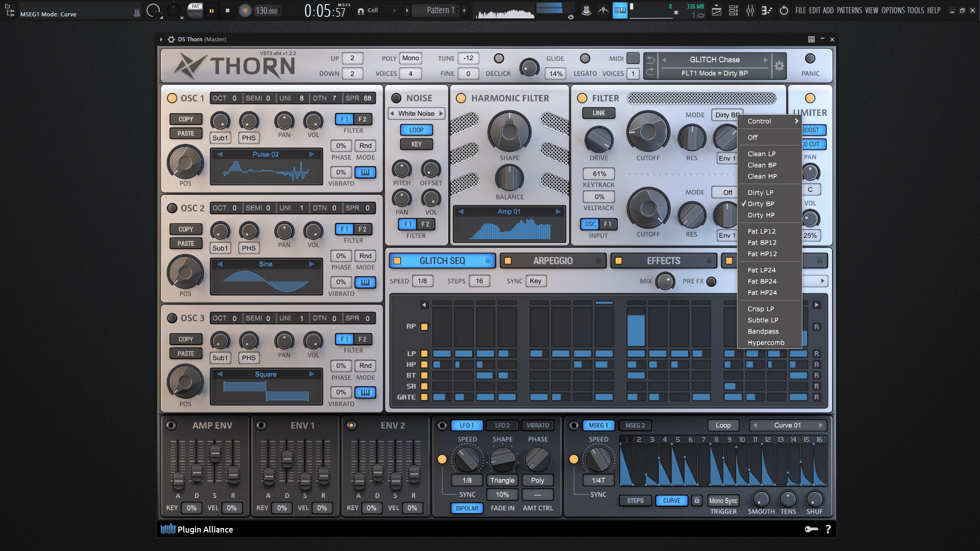This screenshot has width=980, height=551.
Task: Toggle the HARMONIC FILTER power button
Action: point(461,98)
